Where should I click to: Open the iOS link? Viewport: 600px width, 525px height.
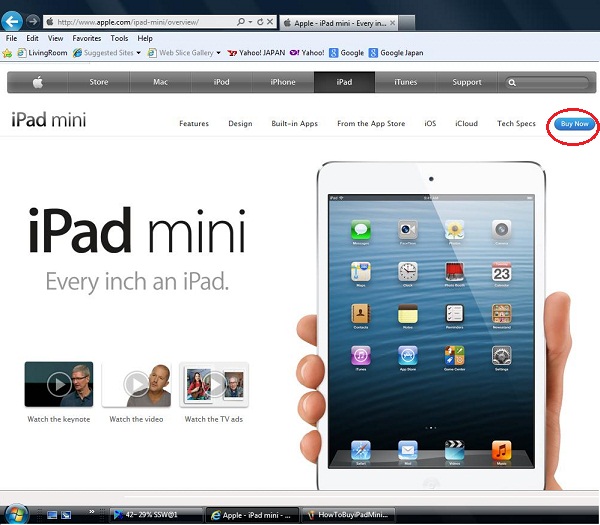430,124
